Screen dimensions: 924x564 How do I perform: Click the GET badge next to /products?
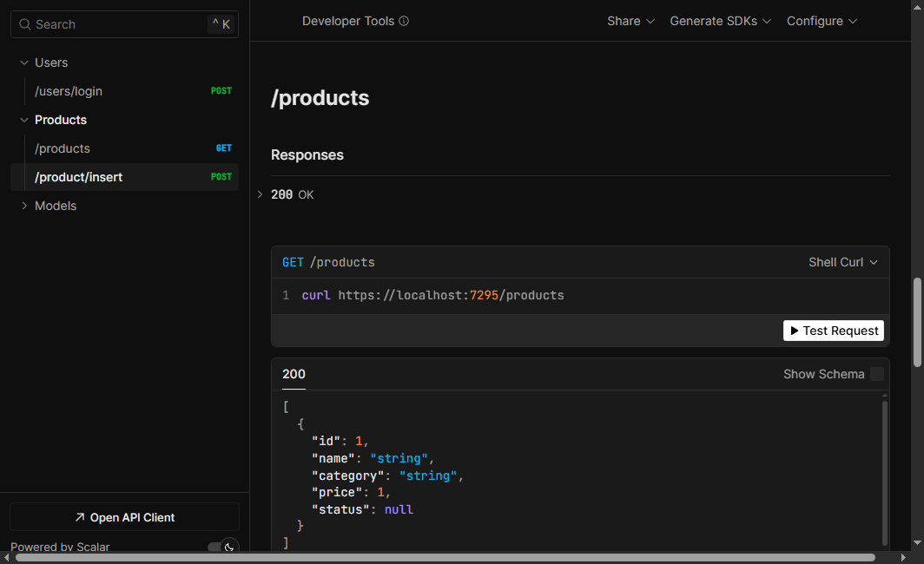(x=223, y=148)
